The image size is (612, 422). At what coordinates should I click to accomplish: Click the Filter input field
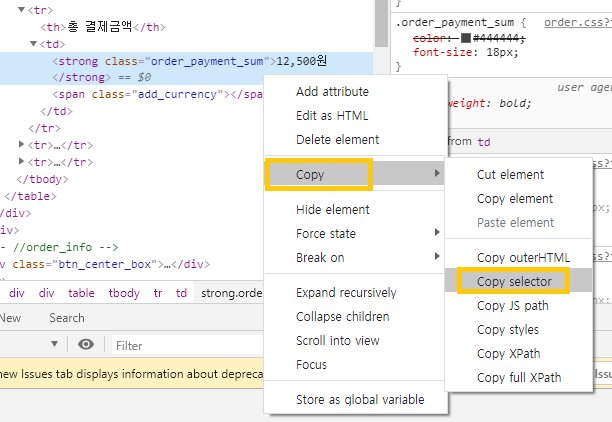point(189,345)
